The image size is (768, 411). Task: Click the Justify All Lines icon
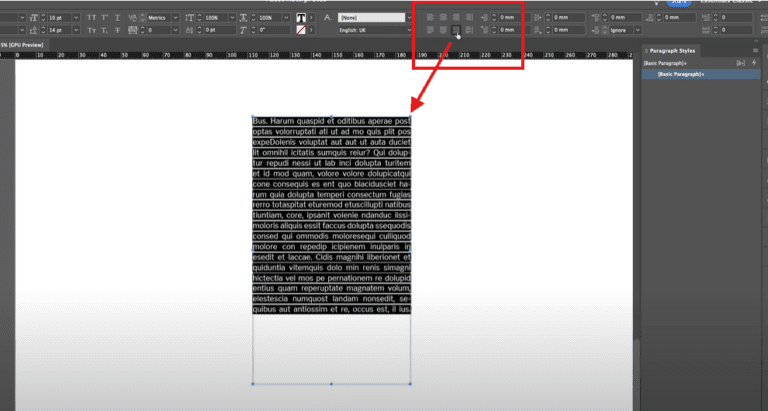coord(457,31)
